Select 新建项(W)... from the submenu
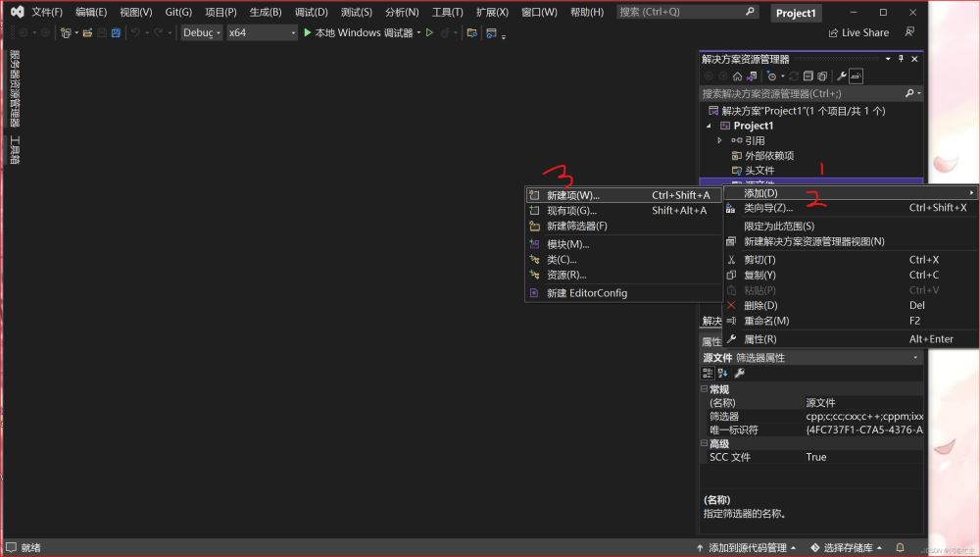980x557 pixels. 572,195
